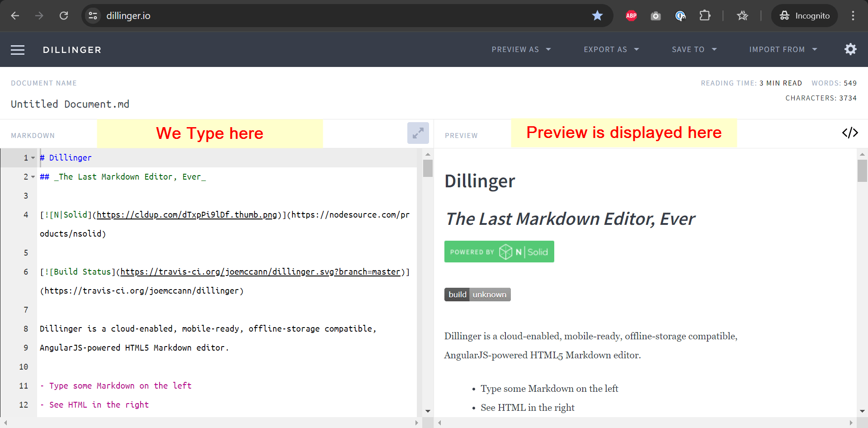Screen dimensions: 868x428
Task: Click the preview vertical scrollbar thumb
Action: [862, 171]
